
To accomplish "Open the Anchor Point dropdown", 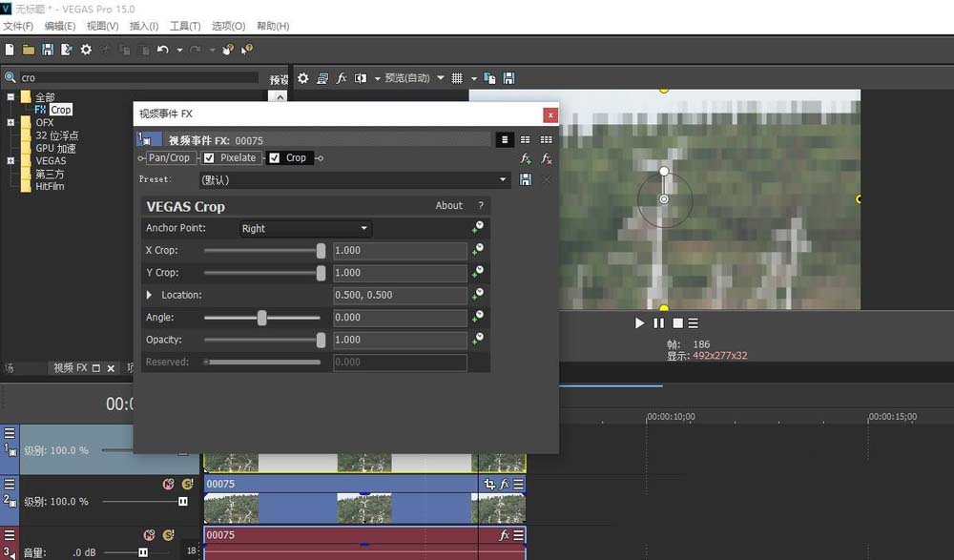I will [304, 229].
